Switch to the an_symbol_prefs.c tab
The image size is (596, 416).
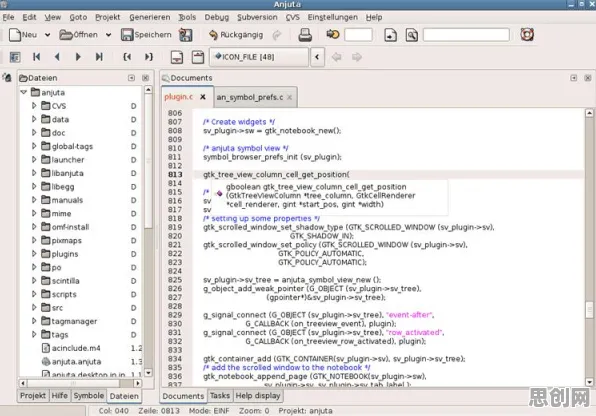click(x=250, y=97)
